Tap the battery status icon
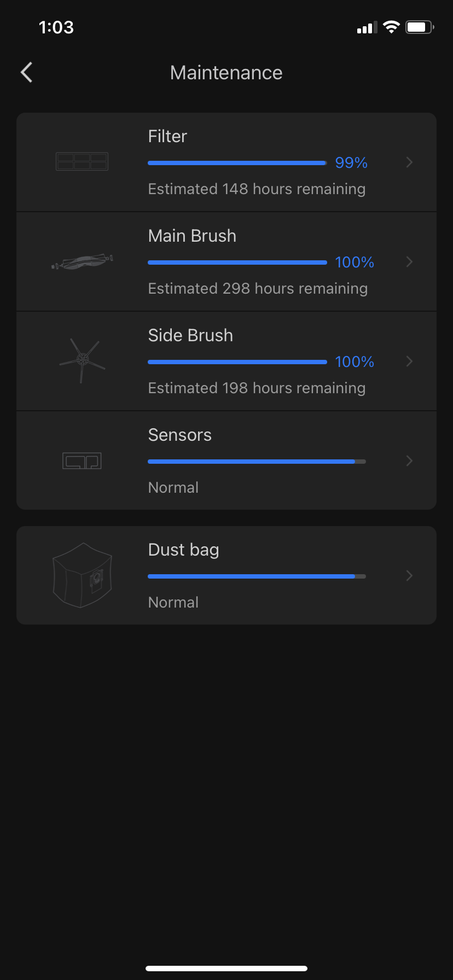Viewport: 453px width, 980px height. pos(419,27)
